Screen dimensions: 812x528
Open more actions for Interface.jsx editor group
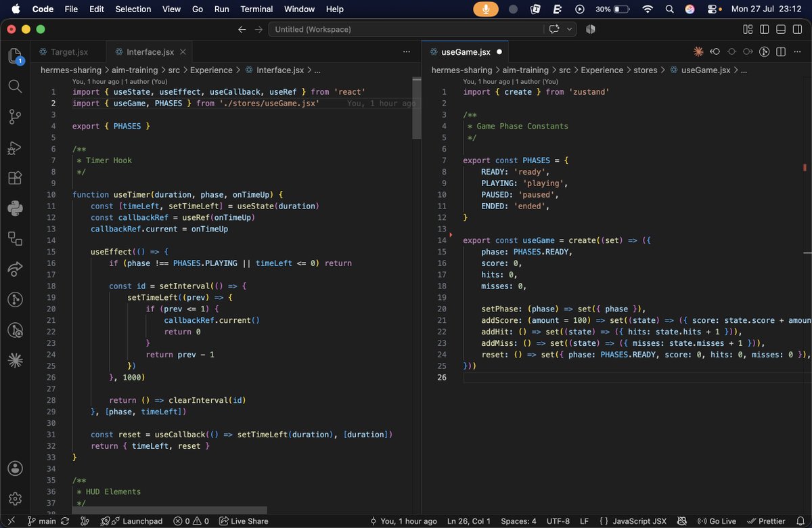tap(406, 51)
